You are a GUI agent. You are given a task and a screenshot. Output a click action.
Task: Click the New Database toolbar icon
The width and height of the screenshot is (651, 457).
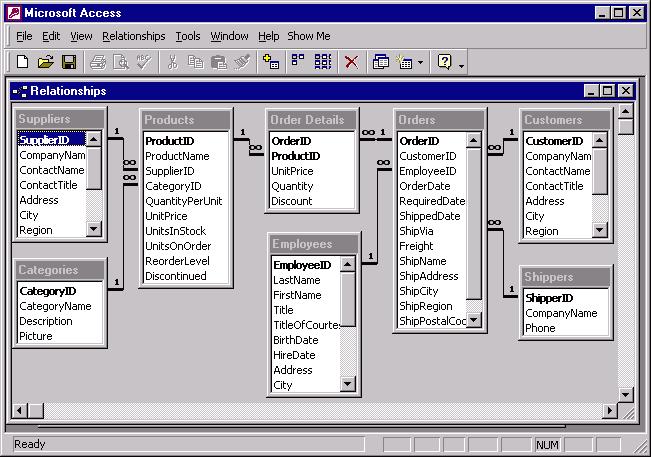click(x=22, y=62)
